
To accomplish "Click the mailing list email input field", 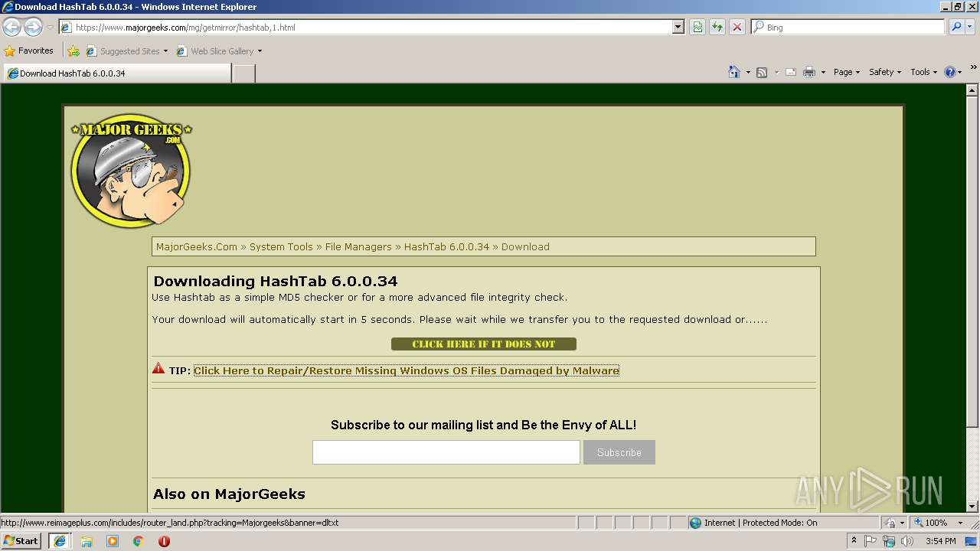I will coord(446,452).
